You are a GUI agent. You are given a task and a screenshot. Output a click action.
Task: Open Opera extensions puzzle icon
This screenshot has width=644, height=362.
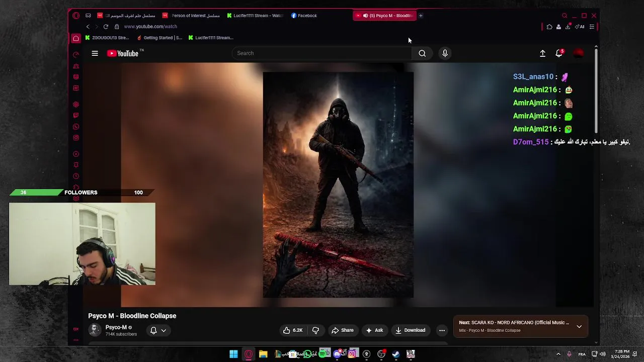tap(549, 27)
